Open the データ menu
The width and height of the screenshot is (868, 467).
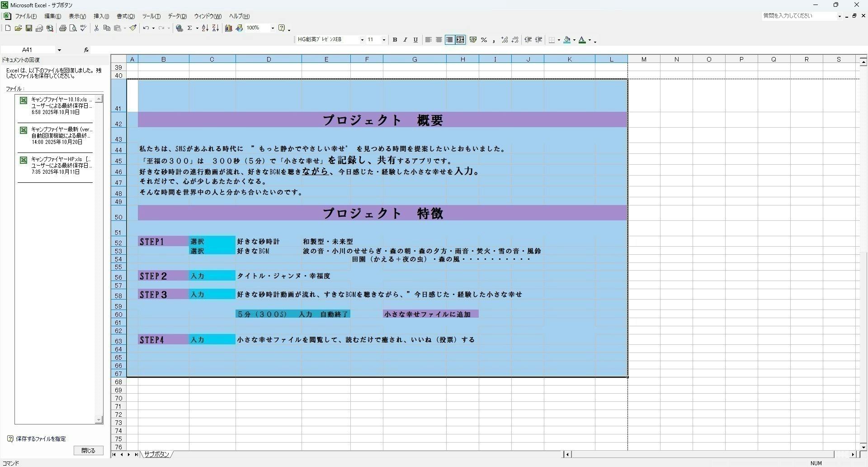(x=177, y=16)
